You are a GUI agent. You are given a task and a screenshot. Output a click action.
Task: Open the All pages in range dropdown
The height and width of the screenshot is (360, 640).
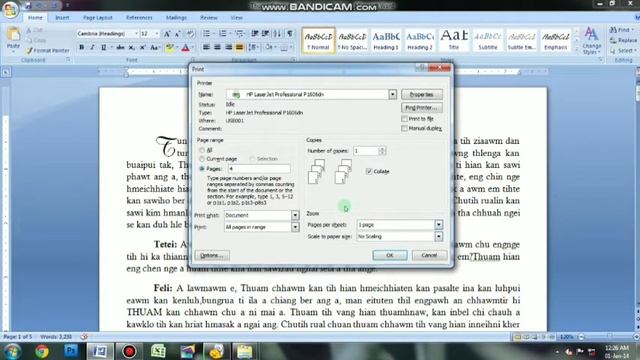295,227
